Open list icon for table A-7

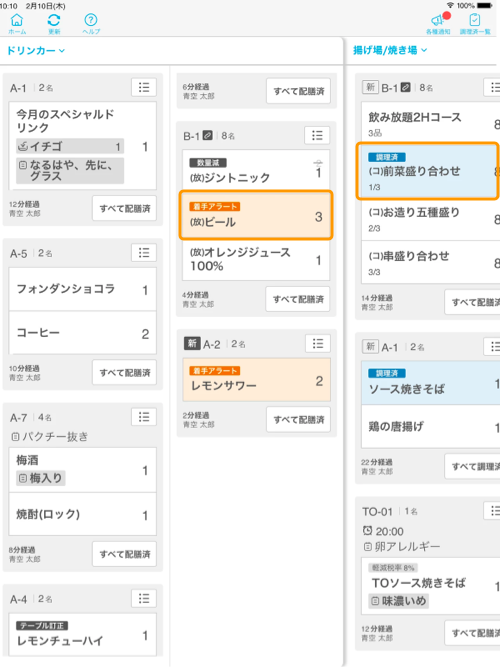[x=144, y=417]
